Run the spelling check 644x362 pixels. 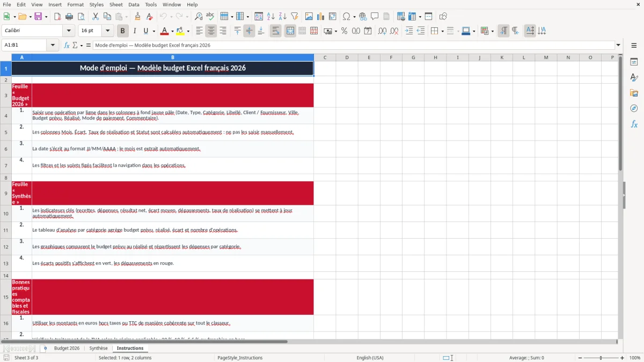(210, 17)
